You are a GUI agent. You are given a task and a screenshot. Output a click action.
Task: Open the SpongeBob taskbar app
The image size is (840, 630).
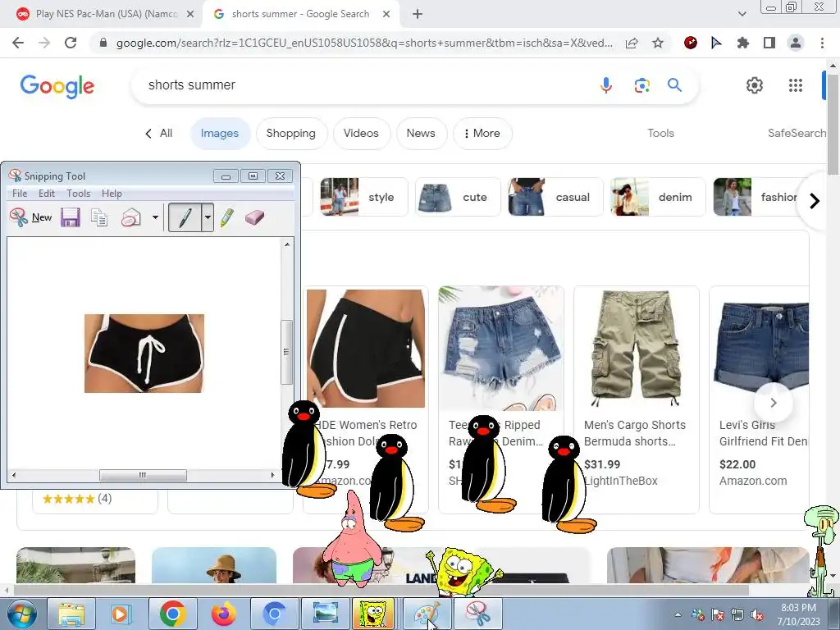(x=373, y=614)
